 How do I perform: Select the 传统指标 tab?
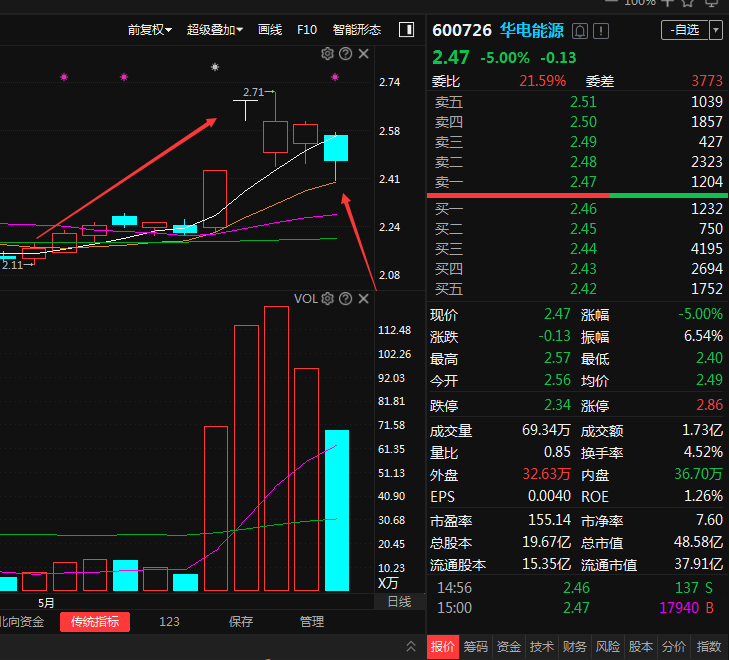(x=95, y=621)
